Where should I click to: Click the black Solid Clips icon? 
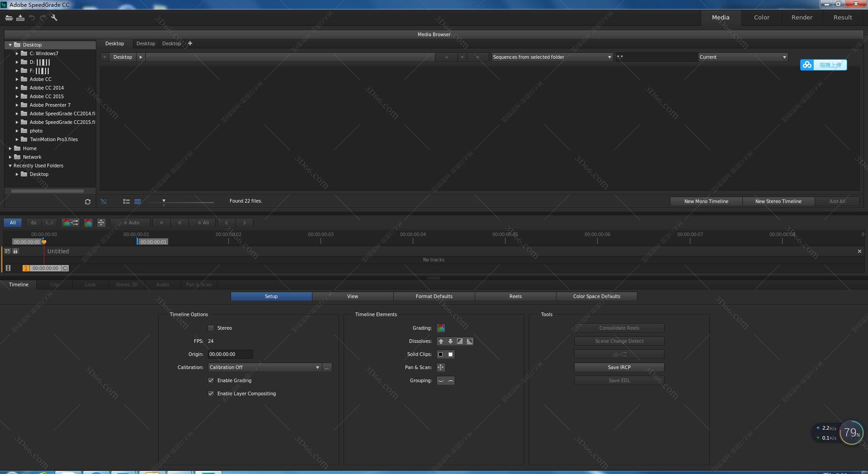pyautogui.click(x=441, y=354)
